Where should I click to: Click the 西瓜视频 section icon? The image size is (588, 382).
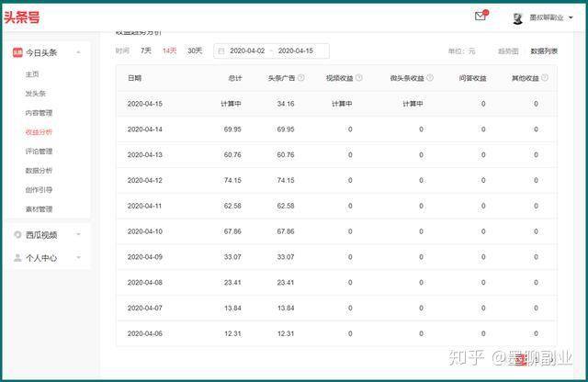point(17,235)
